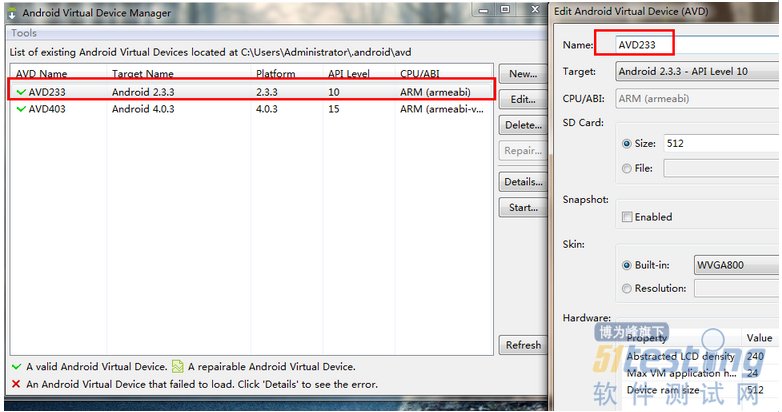Select the Abstracted LCD density property row

(x=700, y=356)
